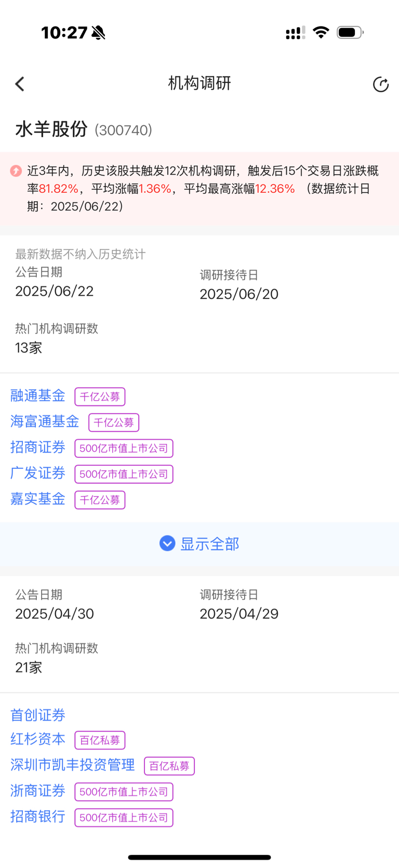Tap 百亿私募 tag beside 红杉资本
This screenshot has height=868, width=399.
click(x=100, y=740)
